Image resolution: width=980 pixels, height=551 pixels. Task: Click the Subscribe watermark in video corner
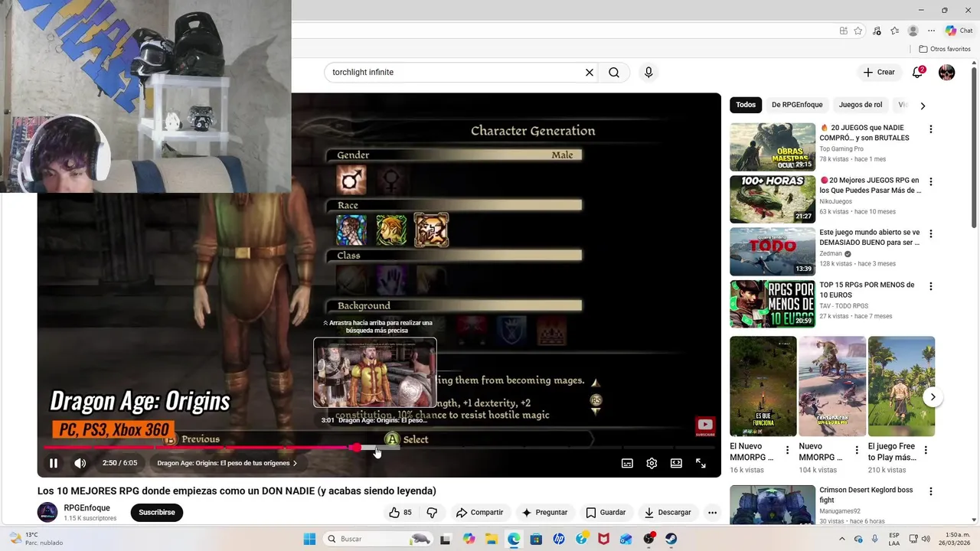coord(705,427)
